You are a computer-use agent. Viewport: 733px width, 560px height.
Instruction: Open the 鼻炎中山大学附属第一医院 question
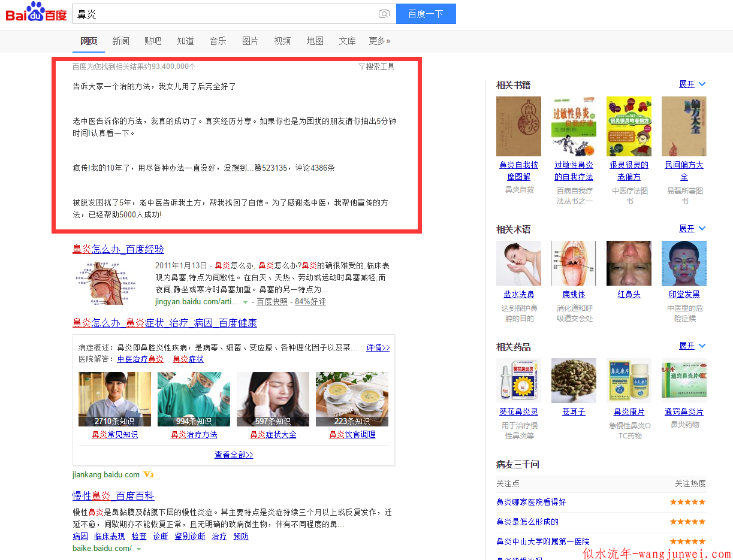tap(543, 541)
